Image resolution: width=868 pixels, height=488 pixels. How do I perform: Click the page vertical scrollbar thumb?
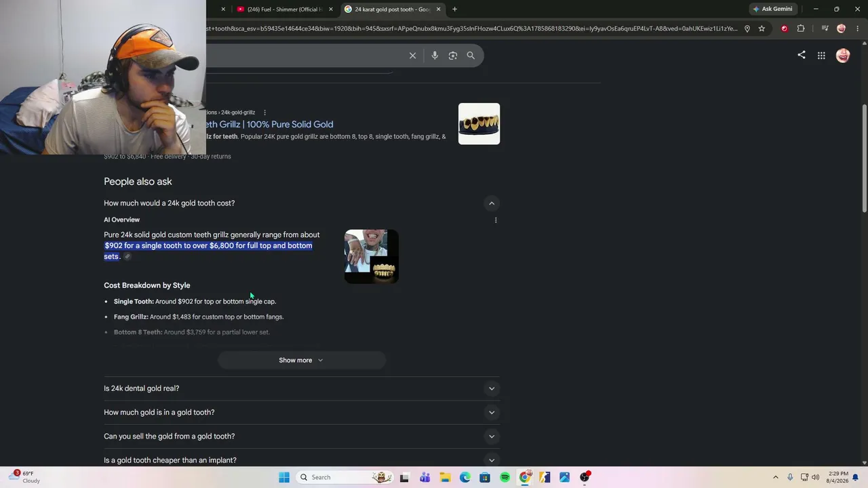(x=864, y=159)
